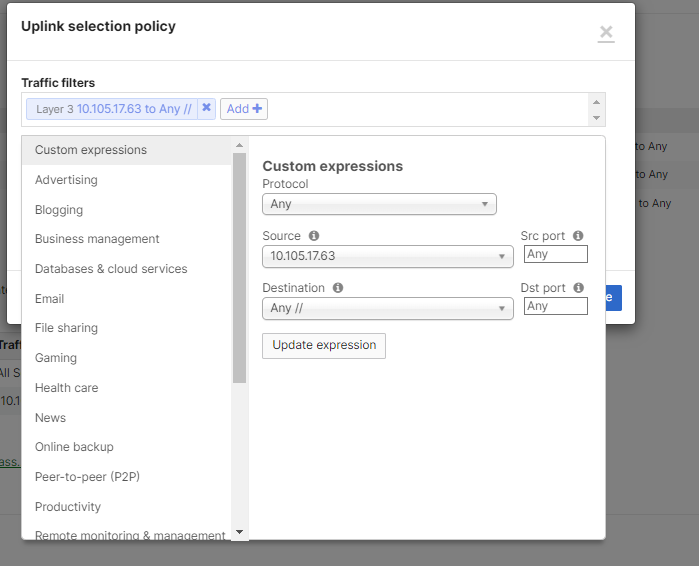The height and width of the screenshot is (566, 699).
Task: Open the Source dropdown showing 10.105.17.63
Action: click(387, 256)
